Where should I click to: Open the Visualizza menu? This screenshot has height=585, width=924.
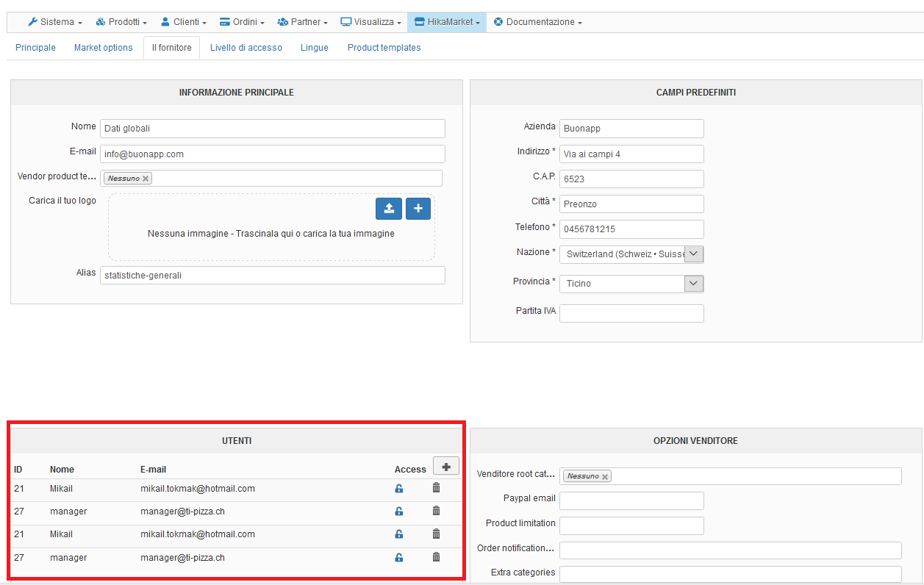pyautogui.click(x=370, y=22)
